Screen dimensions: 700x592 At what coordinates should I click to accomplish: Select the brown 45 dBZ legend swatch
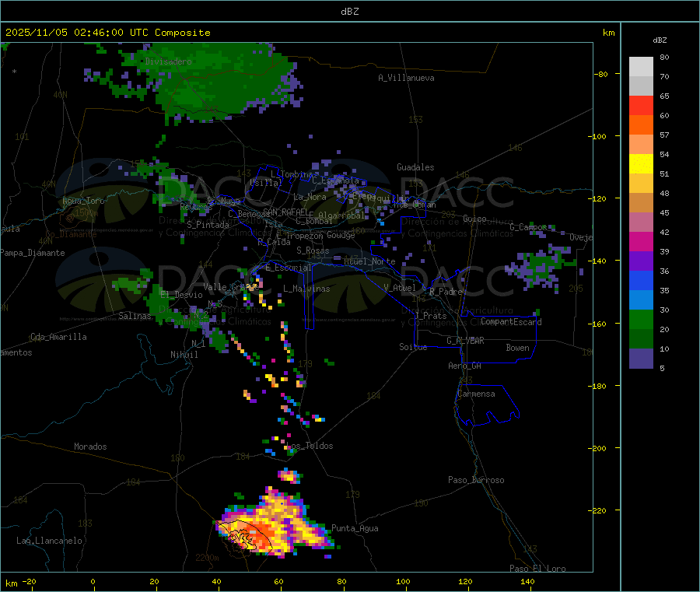pyautogui.click(x=641, y=203)
